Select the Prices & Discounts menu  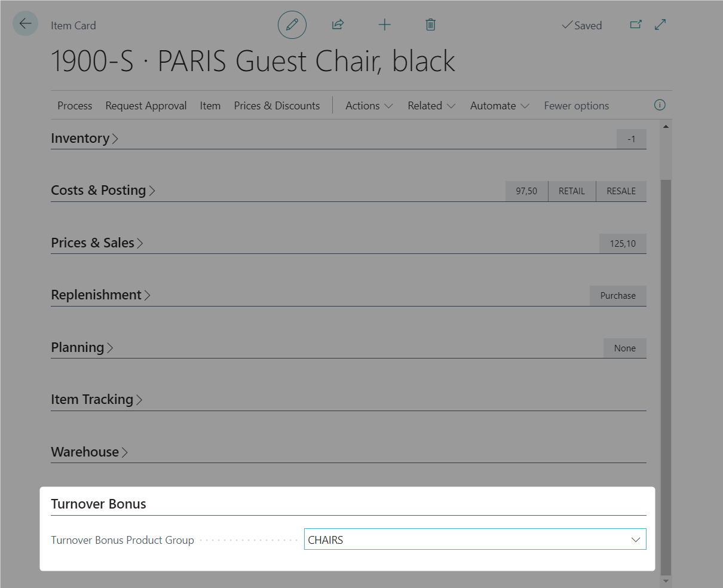click(277, 106)
